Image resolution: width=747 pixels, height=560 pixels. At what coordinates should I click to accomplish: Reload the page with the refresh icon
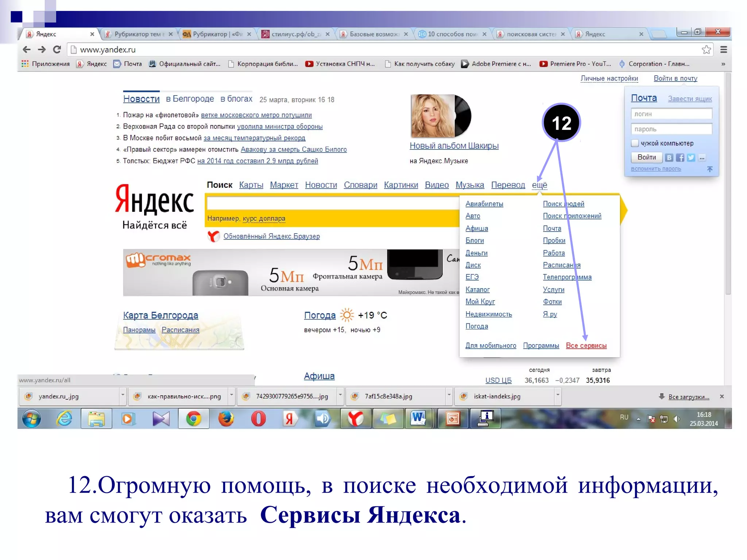[57, 50]
